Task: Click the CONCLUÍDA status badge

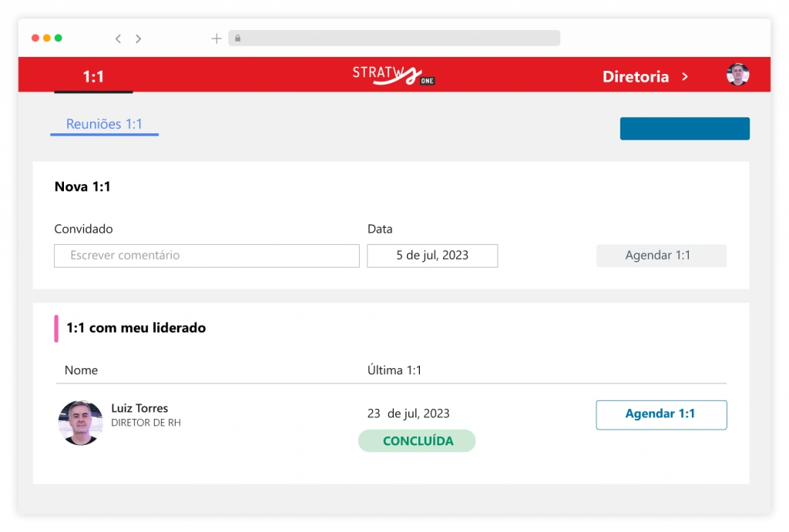Action: 417,441
